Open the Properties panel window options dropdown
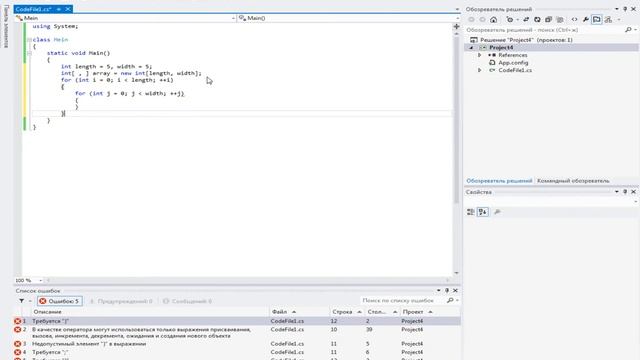 pyautogui.click(x=617, y=191)
